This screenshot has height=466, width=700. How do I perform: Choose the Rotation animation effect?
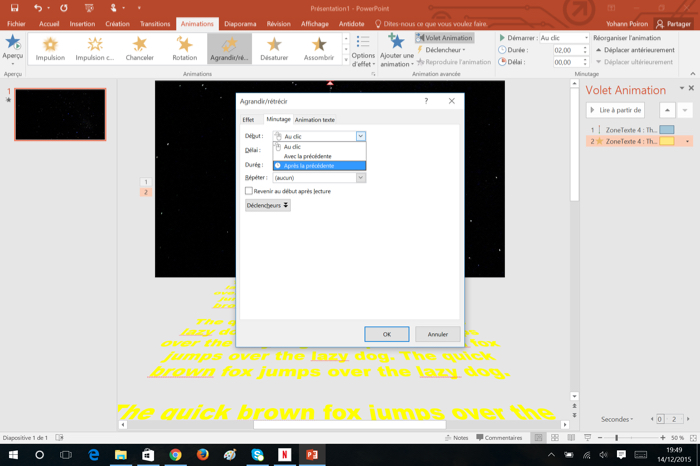185,48
